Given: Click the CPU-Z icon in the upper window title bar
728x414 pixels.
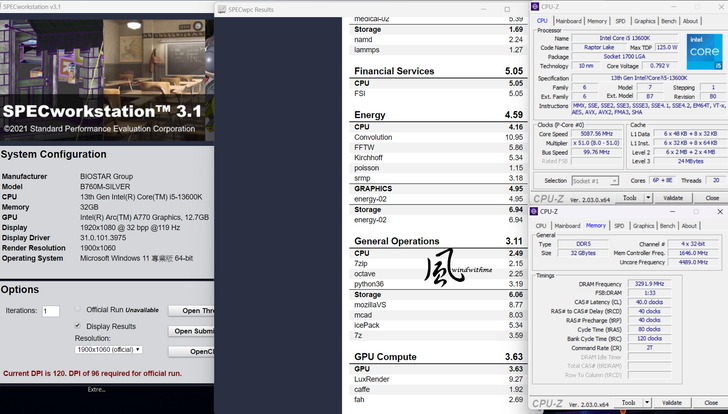Looking at the screenshot, I should [537, 7].
